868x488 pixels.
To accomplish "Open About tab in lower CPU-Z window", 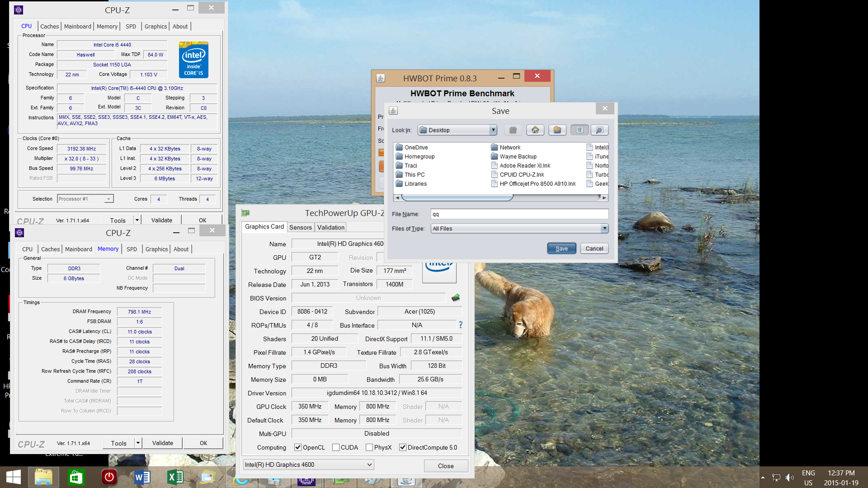I will [181, 249].
